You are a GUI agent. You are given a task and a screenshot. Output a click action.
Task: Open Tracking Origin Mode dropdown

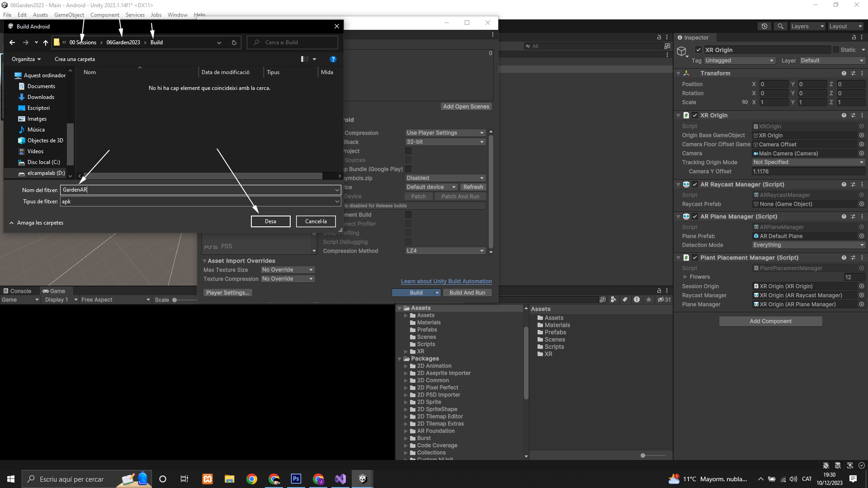pos(808,162)
